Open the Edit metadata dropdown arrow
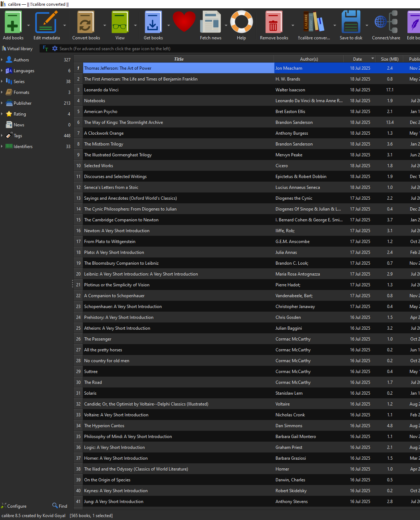 65,25
